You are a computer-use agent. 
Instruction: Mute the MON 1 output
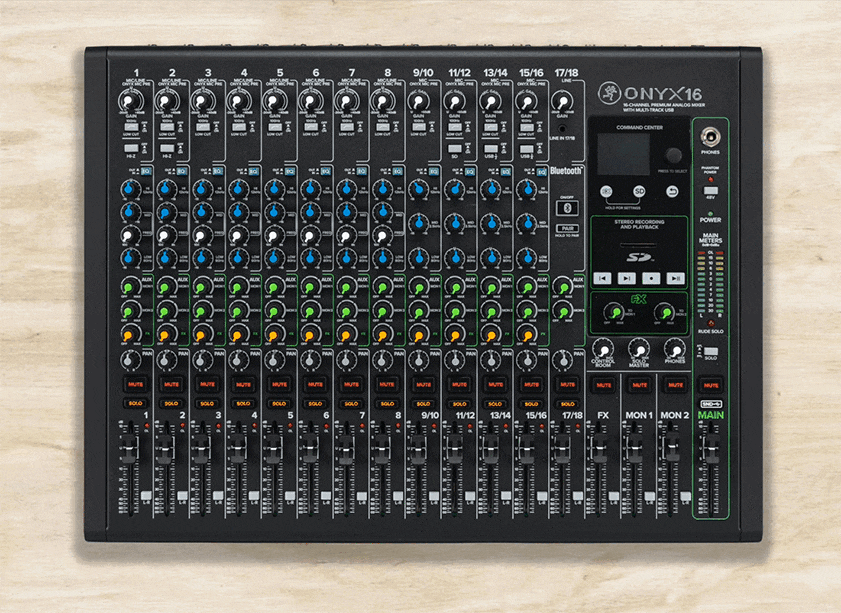pos(639,385)
